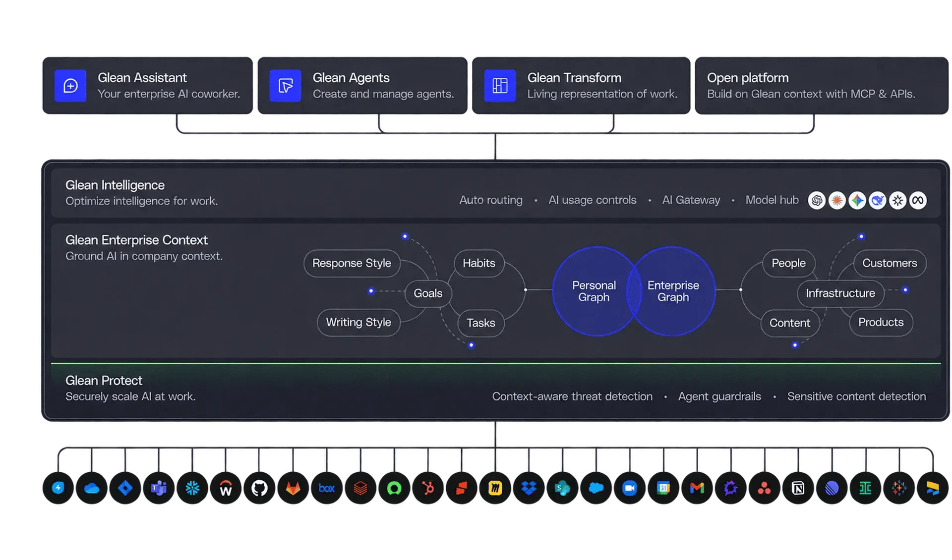Image resolution: width=952 pixels, height=560 pixels.
Task: Click the Miro yellow connector icon
Action: (495, 488)
